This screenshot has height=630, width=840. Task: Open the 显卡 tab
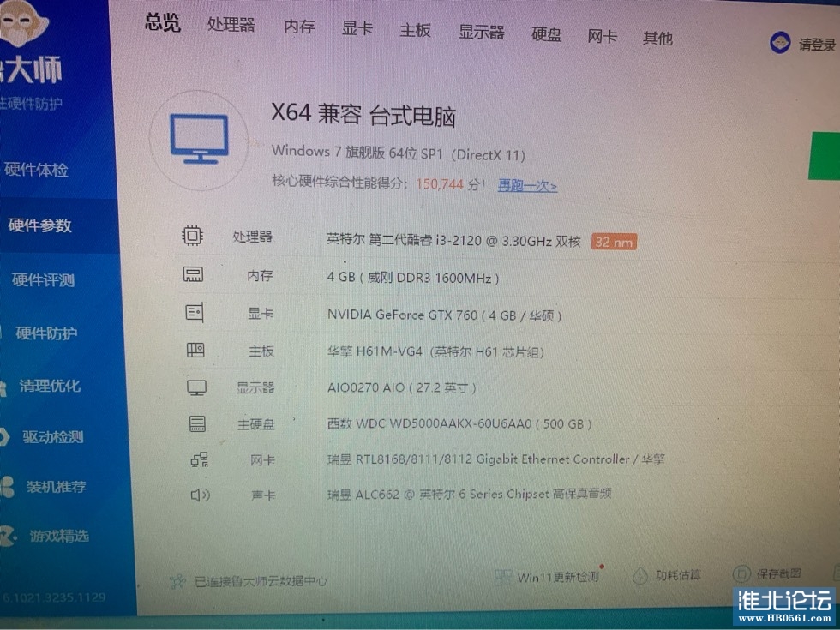point(357,28)
